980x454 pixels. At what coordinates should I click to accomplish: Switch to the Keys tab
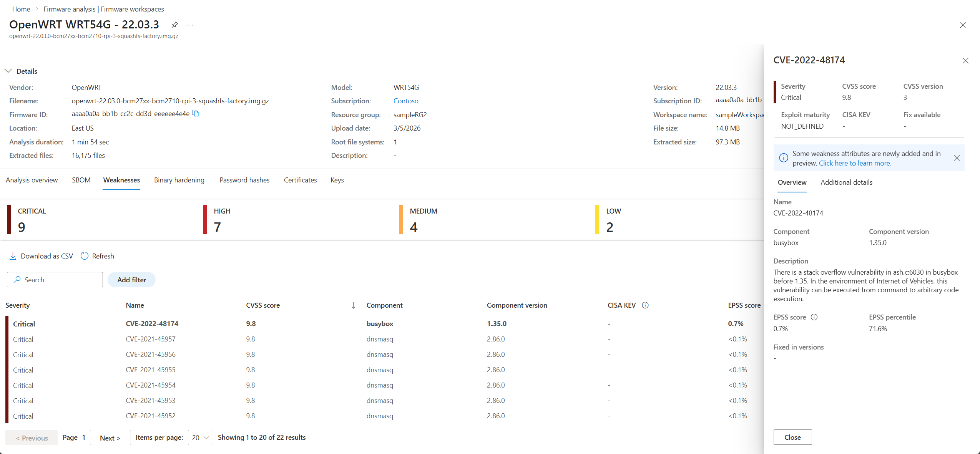coord(337,180)
